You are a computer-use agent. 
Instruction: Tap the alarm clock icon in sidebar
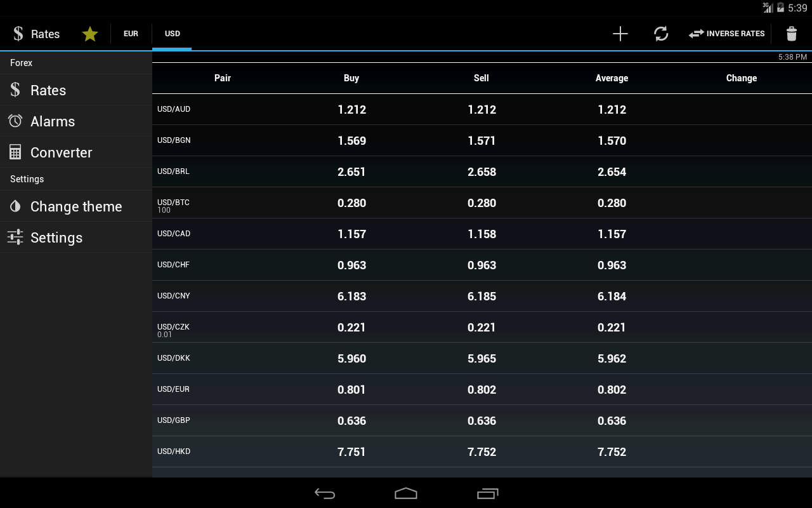pyautogui.click(x=15, y=121)
